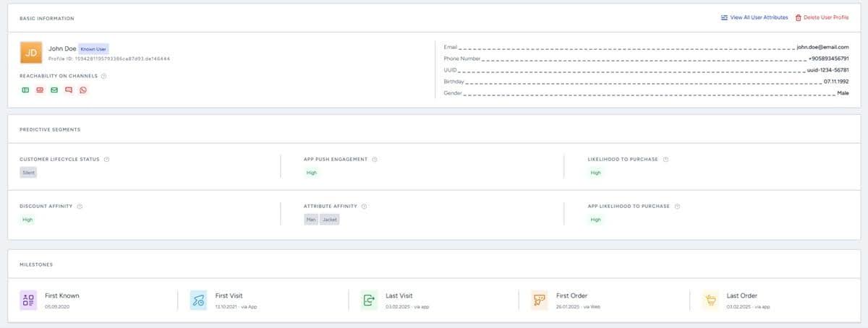Click help icon beside Discount Affinity
Screen dimensions: 868x328
pyautogui.click(x=79, y=206)
